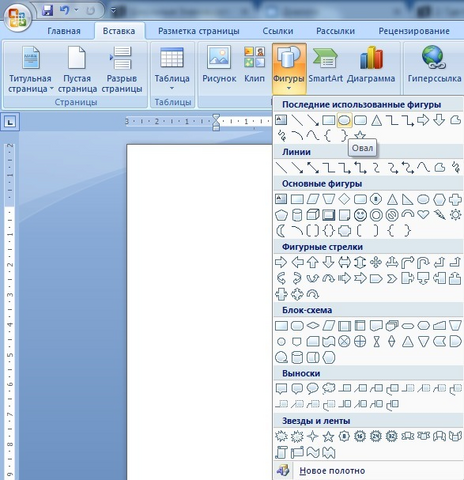Open the Ссылки tab
This screenshot has height=480, width=464.
click(278, 31)
